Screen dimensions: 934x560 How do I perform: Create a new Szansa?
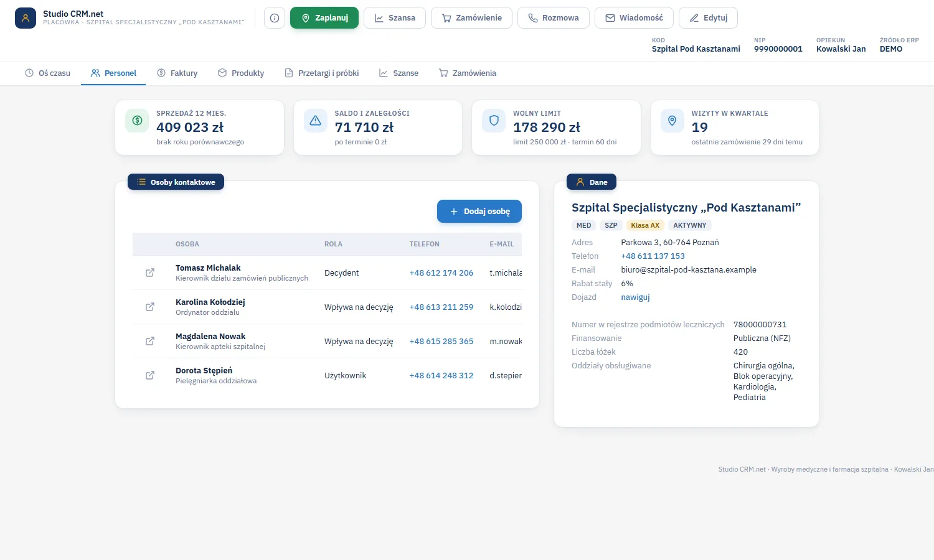395,18
